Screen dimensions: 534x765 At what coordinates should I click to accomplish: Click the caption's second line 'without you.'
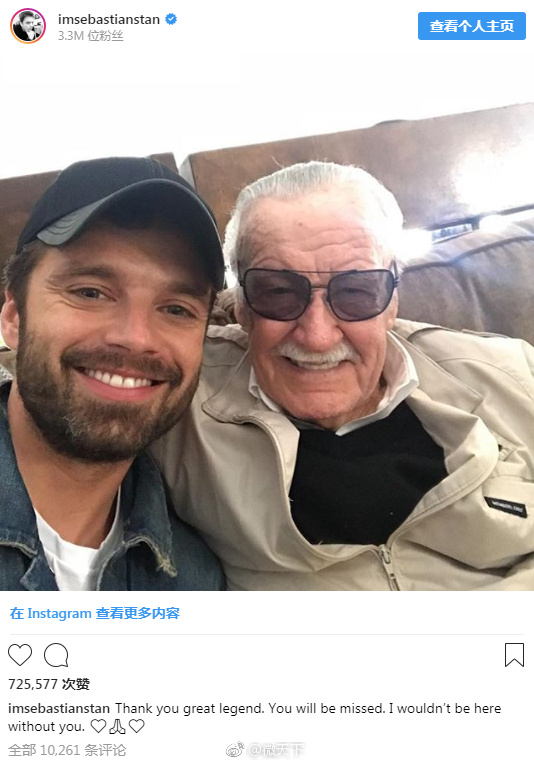click(x=46, y=726)
